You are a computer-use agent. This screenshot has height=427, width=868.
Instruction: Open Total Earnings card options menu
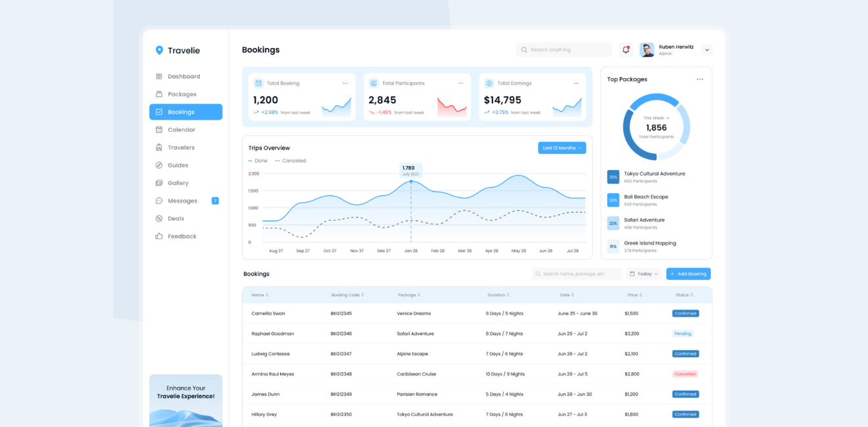577,83
